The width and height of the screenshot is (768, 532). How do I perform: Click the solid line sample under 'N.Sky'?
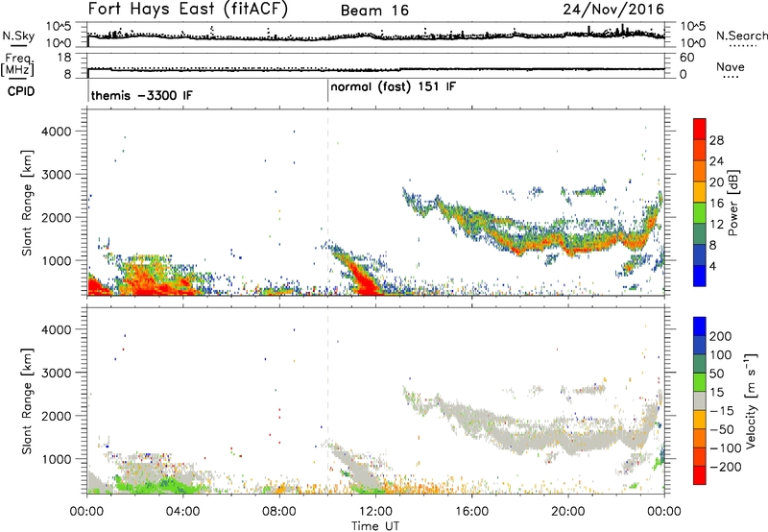pos(18,46)
